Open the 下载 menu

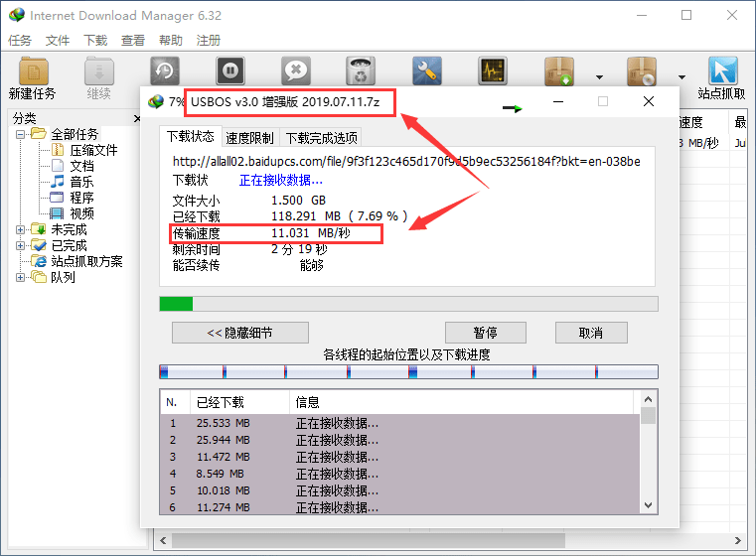pyautogui.click(x=95, y=41)
